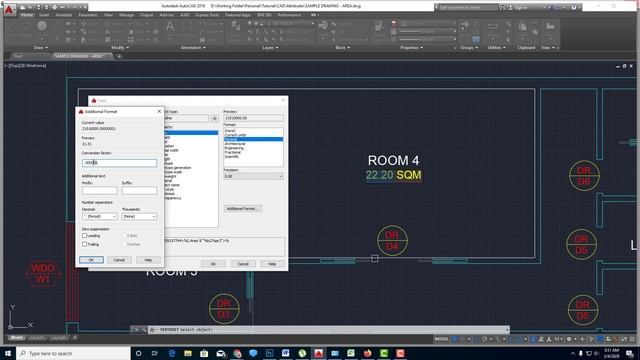Expand the Modify panel
The height and width of the screenshot is (360, 640).
pyautogui.click(x=120, y=48)
